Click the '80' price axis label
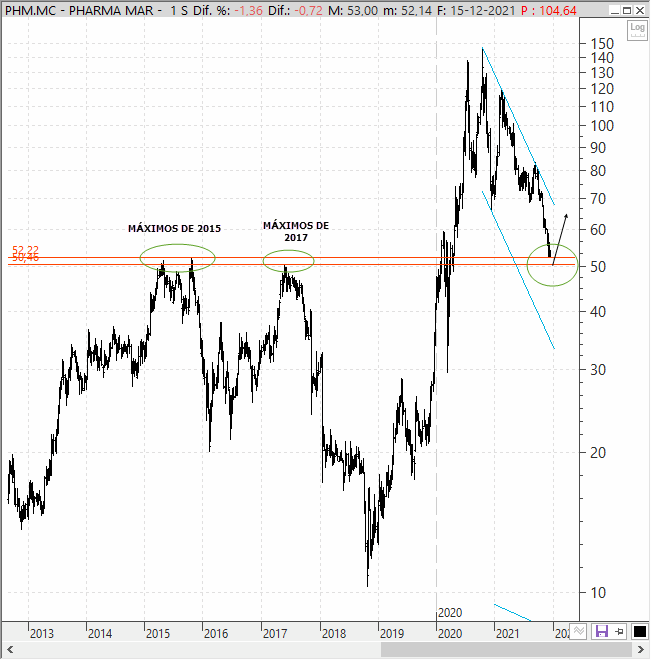The image size is (651, 660). [x=598, y=171]
